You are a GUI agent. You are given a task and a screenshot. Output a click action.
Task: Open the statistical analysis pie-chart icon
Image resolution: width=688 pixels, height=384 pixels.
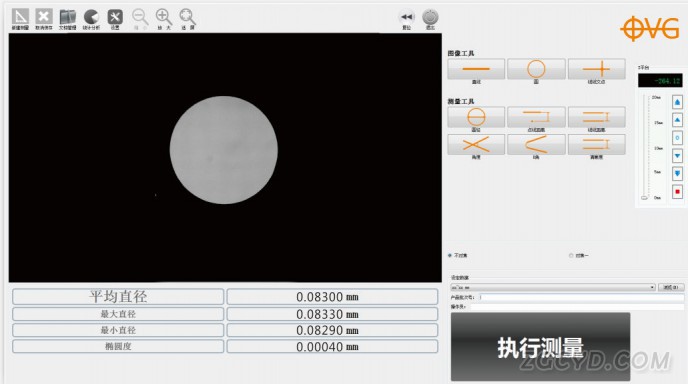click(91, 17)
